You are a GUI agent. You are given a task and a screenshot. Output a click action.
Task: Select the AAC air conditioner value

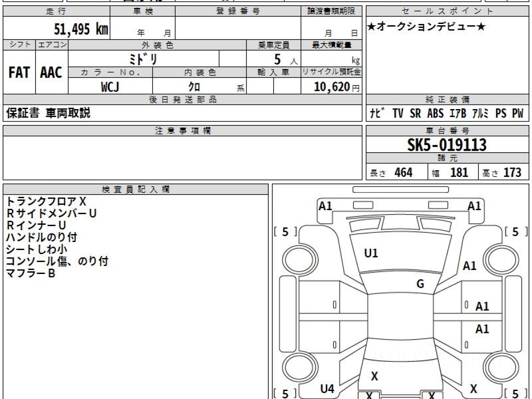coord(51,73)
